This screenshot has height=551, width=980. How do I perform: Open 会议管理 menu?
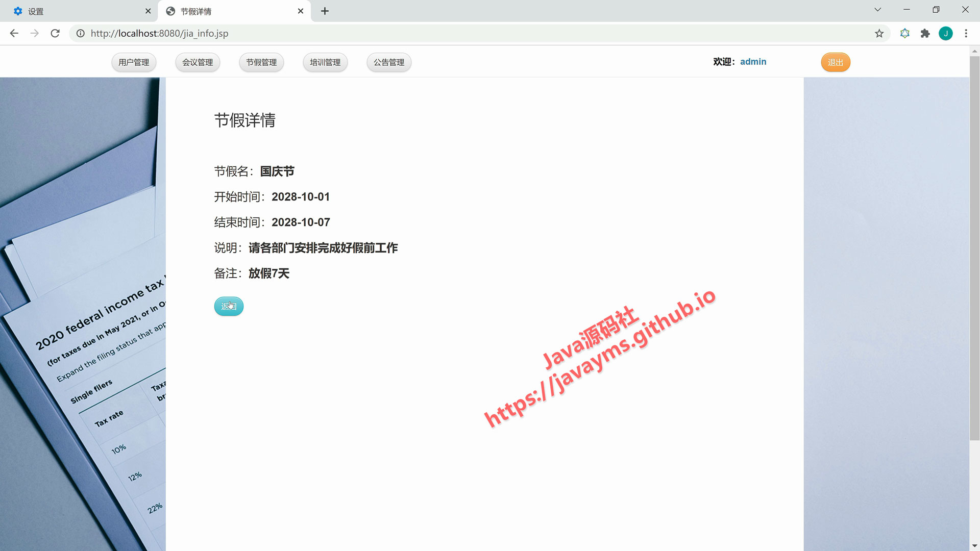198,62
